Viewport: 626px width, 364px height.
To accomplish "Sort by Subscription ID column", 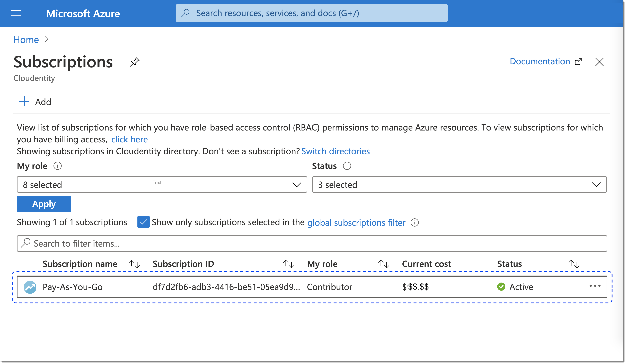I will click(x=289, y=264).
